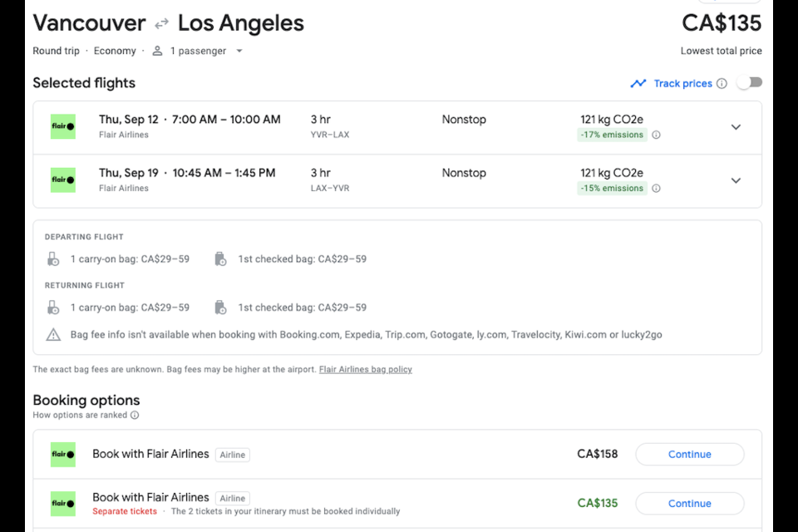
Task: Click the Round trip label
Action: click(56, 51)
